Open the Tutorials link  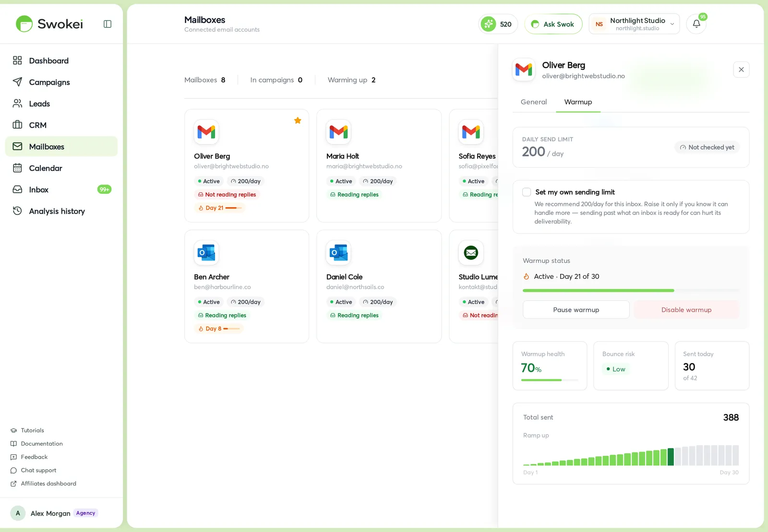tap(27, 430)
